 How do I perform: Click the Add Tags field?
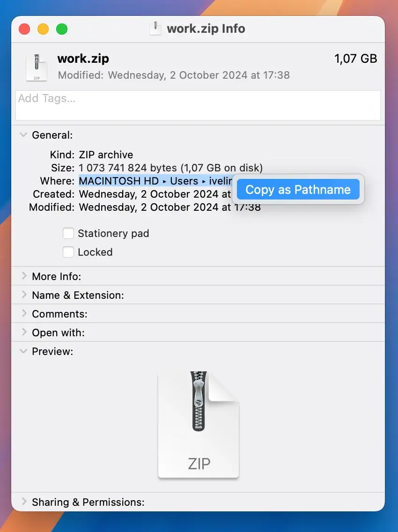pyautogui.click(x=198, y=105)
